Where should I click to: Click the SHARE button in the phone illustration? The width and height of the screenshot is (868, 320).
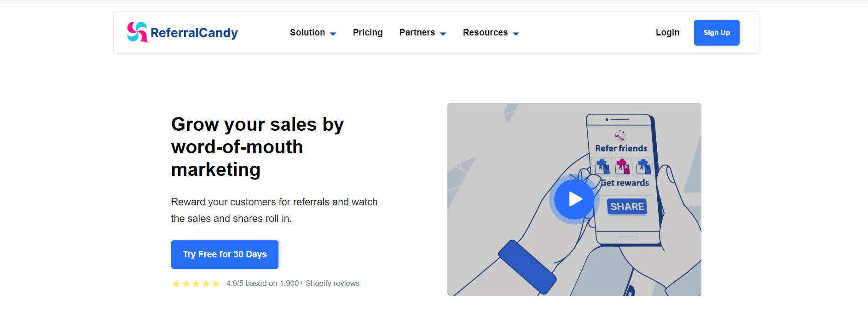point(627,207)
